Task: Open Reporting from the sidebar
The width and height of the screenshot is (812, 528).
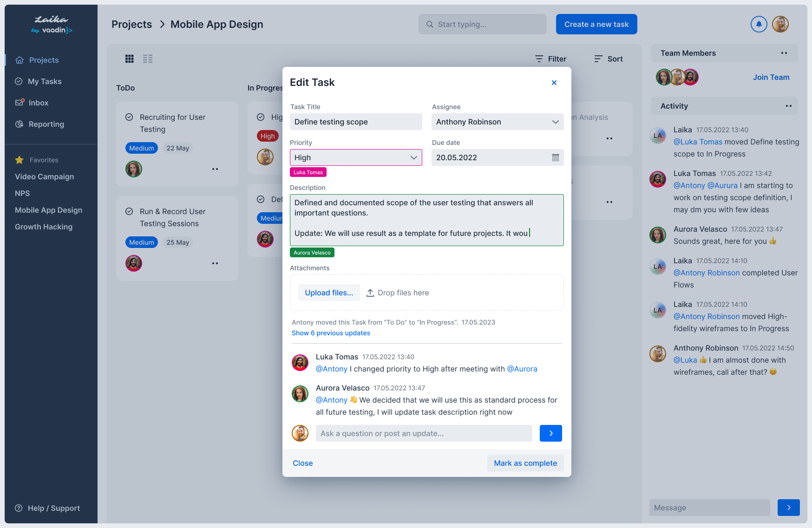Action: [46, 124]
